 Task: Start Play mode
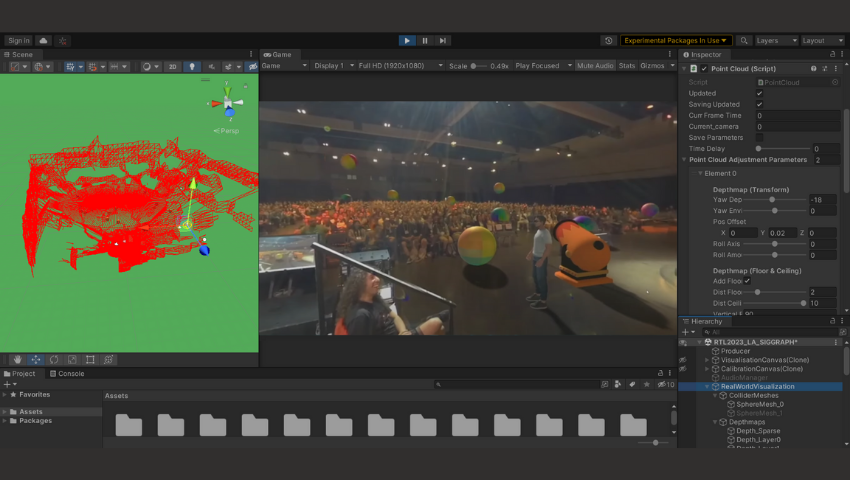[407, 41]
